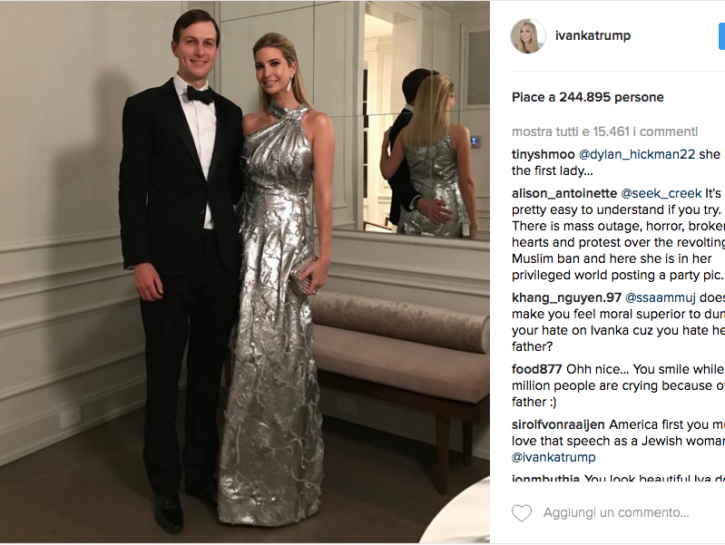This screenshot has height=545, width=725.
Task: Open the @seek_creek mention
Action: click(661, 193)
